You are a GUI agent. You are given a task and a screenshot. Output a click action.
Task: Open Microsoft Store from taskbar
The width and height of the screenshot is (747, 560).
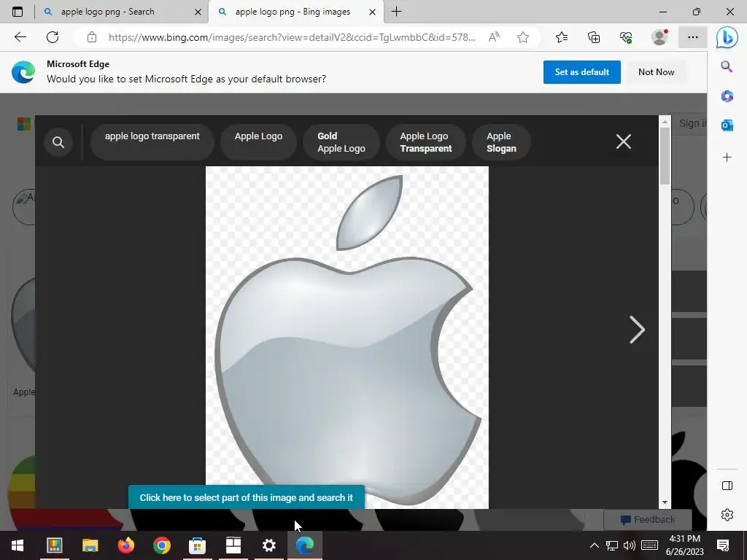click(x=197, y=545)
